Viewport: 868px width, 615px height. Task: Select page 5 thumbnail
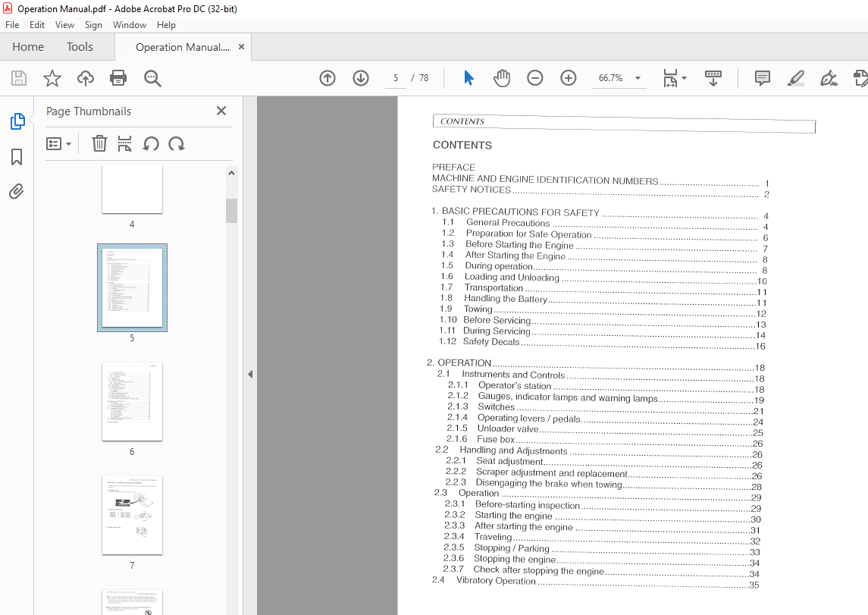[132, 288]
